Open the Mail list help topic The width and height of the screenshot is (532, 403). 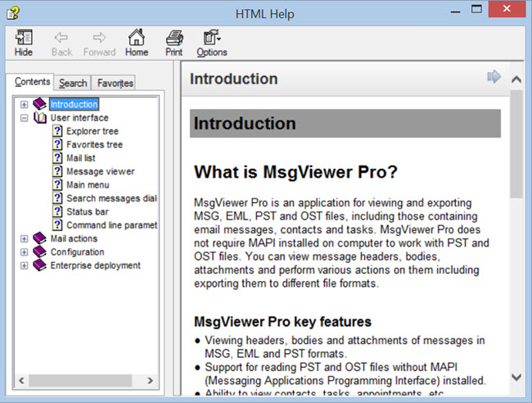click(81, 158)
